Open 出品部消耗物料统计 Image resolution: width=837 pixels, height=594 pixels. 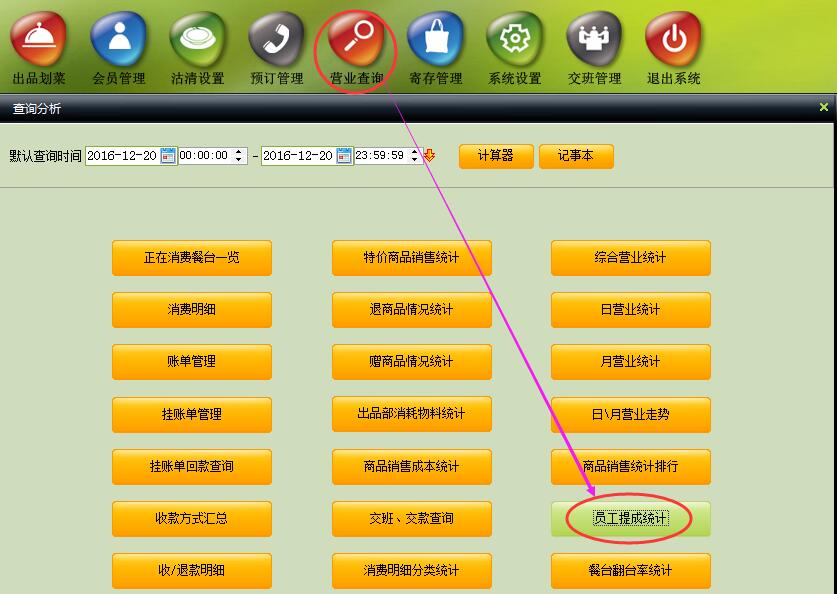tap(412, 414)
